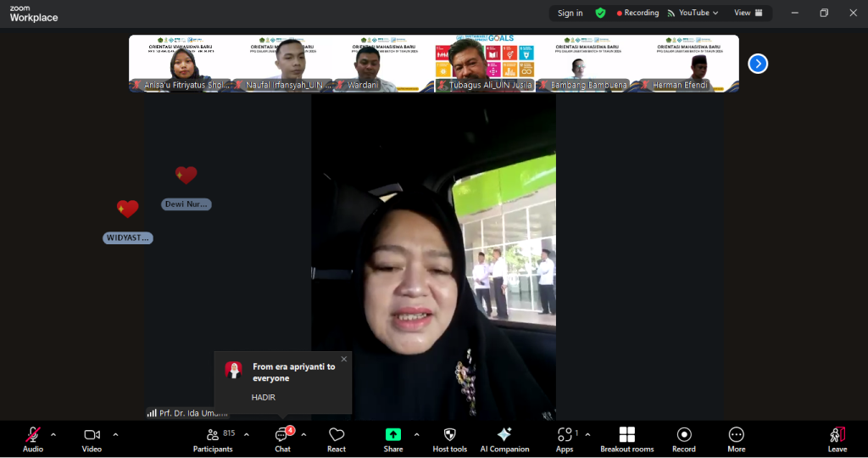Open the Chat panel
Viewport: 868px width, 458px height.
coord(282,438)
